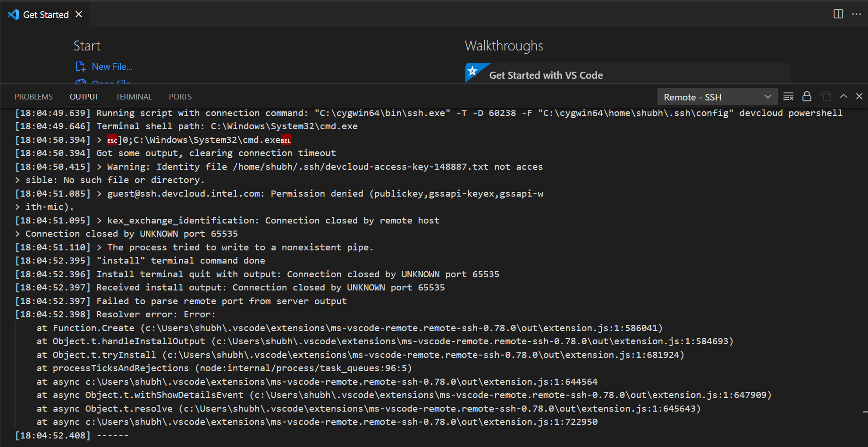Click the new-file icon beside New File
Screen dimensions: 868x447
pyautogui.click(x=81, y=66)
